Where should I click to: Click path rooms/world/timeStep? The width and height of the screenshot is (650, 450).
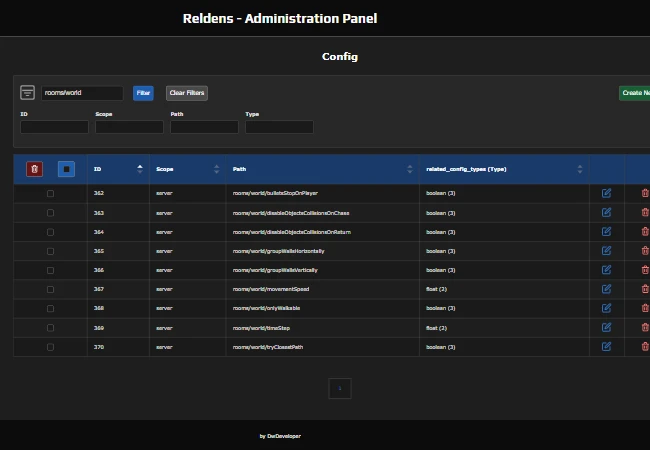pos(261,328)
